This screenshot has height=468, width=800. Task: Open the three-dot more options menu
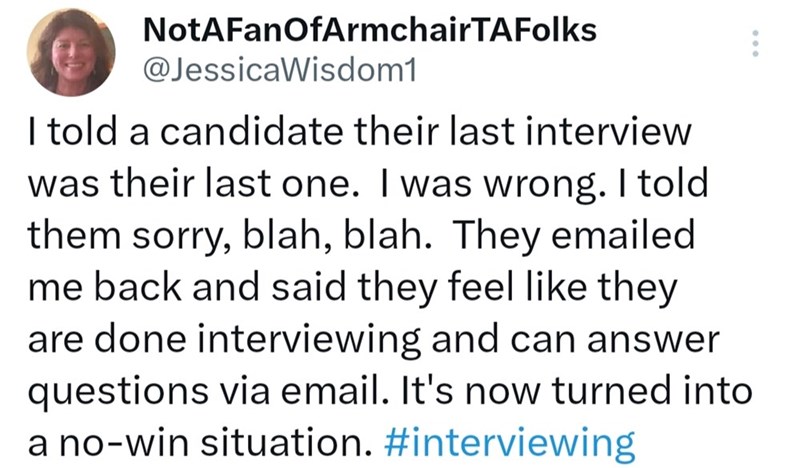pos(755,43)
